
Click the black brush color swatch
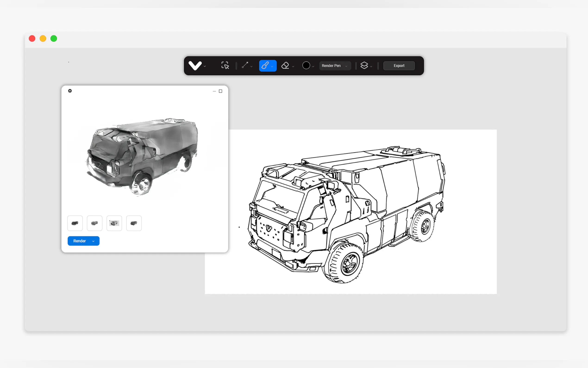click(306, 66)
